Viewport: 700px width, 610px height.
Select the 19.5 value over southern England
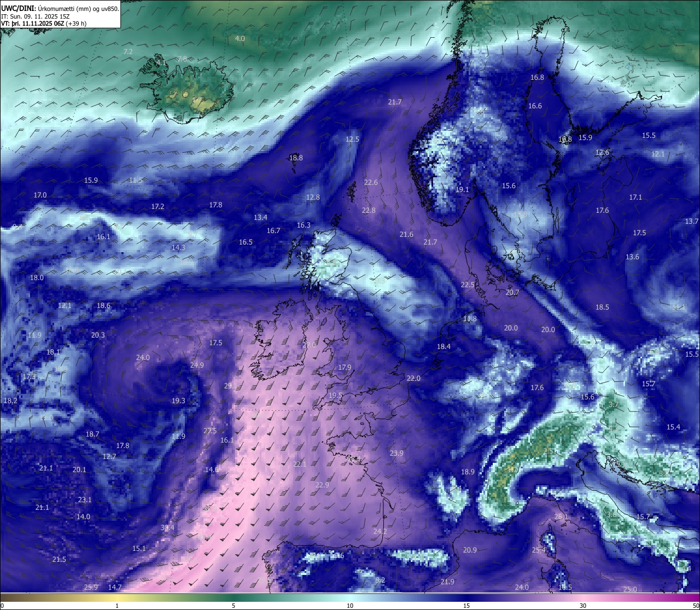click(x=335, y=396)
